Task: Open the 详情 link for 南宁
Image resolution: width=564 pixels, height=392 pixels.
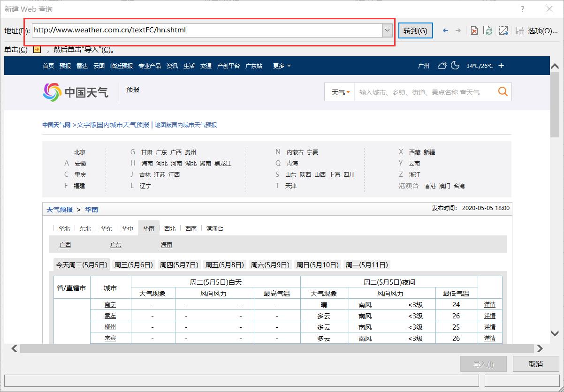Action: point(489,304)
